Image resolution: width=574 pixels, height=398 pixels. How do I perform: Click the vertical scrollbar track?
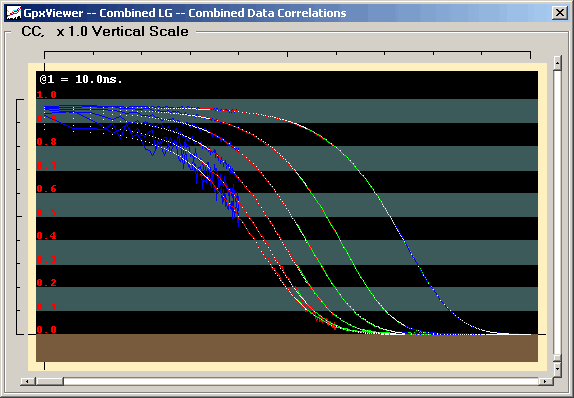(x=557, y=212)
